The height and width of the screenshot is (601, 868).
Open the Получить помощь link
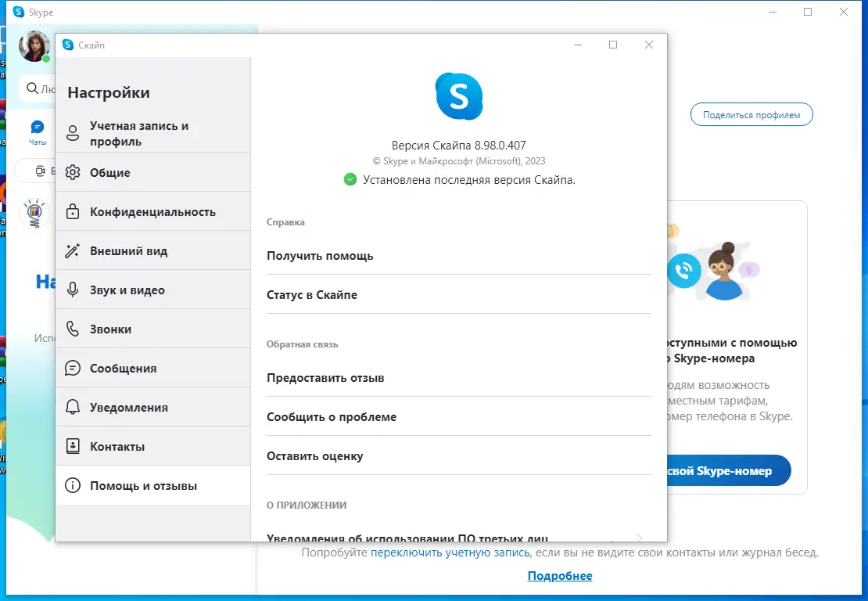tap(321, 255)
